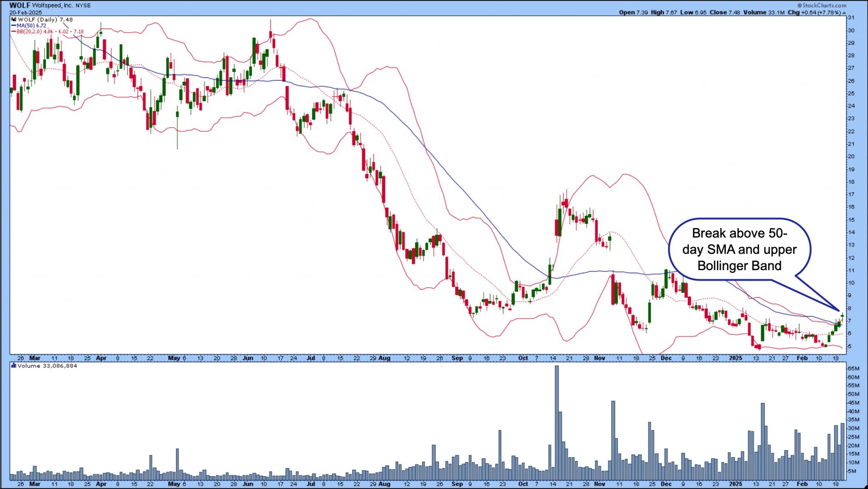This screenshot has height=489, width=868.
Task: Click the WOLF ticker symbol in chart title
Action: coord(19,6)
